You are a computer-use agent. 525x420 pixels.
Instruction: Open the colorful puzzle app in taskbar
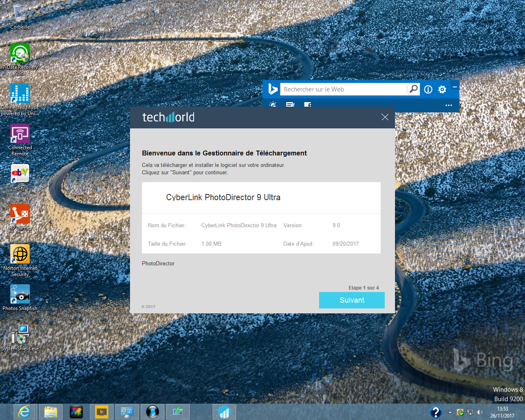tap(76, 411)
